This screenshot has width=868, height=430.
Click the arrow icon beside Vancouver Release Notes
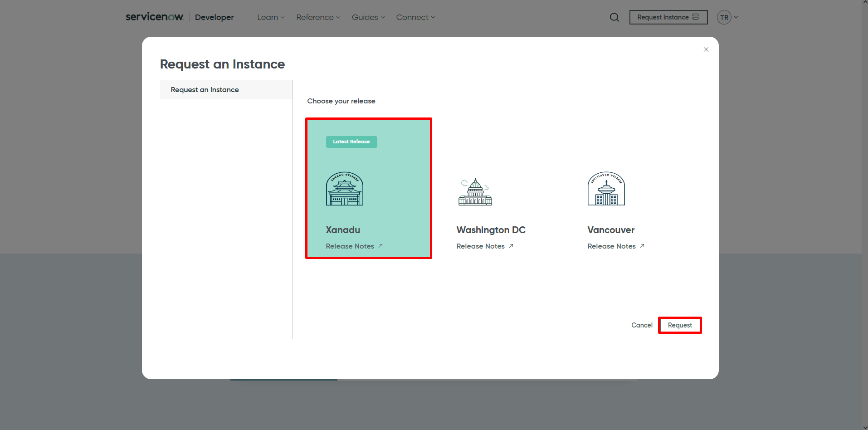(642, 246)
